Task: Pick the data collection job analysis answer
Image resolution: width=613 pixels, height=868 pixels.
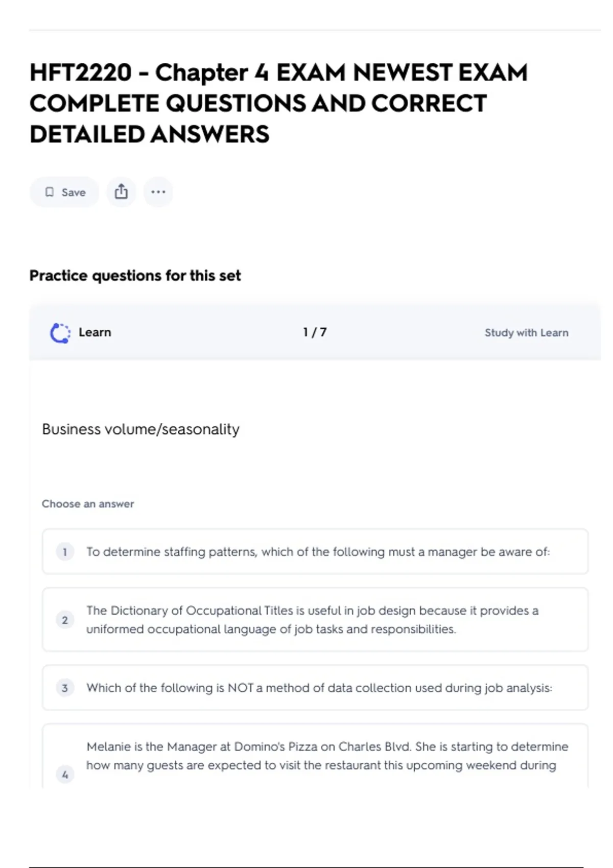Action: coord(319,688)
